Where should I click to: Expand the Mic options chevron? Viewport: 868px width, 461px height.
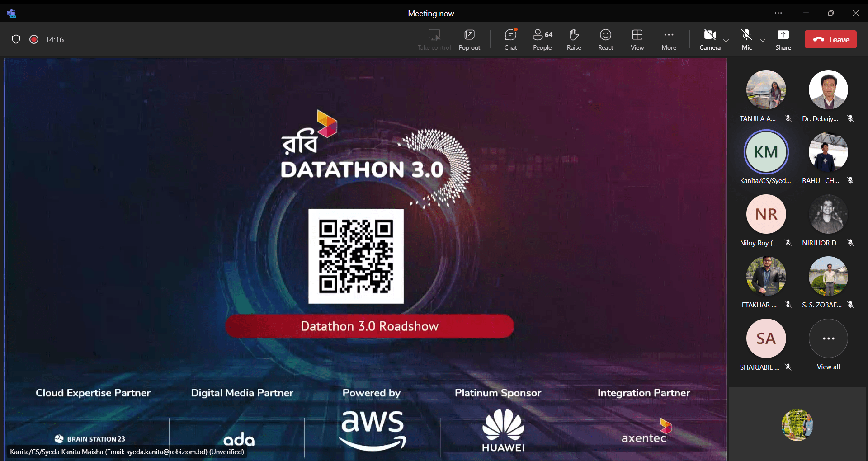click(x=763, y=40)
